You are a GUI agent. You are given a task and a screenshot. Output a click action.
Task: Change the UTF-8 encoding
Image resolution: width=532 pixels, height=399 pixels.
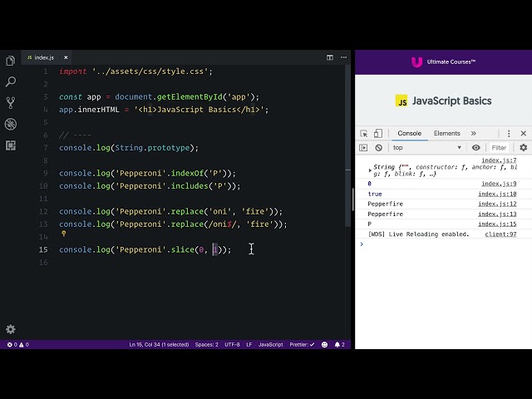[232, 344]
